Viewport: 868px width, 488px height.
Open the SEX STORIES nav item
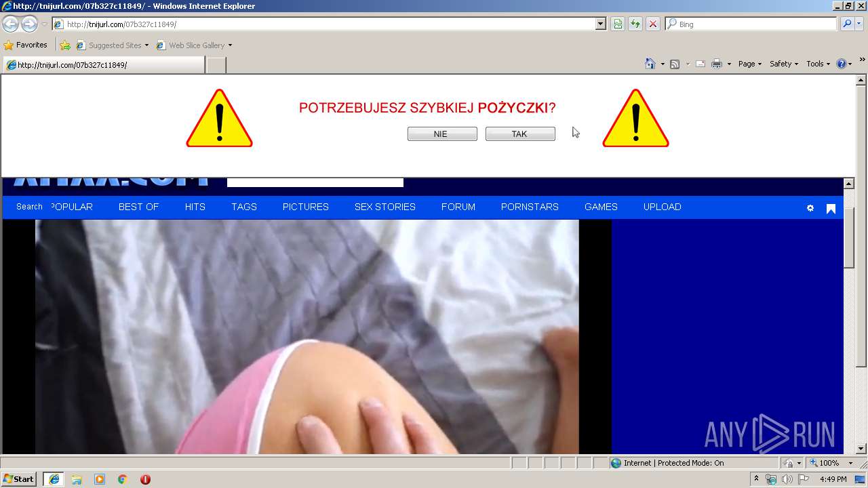(385, 207)
